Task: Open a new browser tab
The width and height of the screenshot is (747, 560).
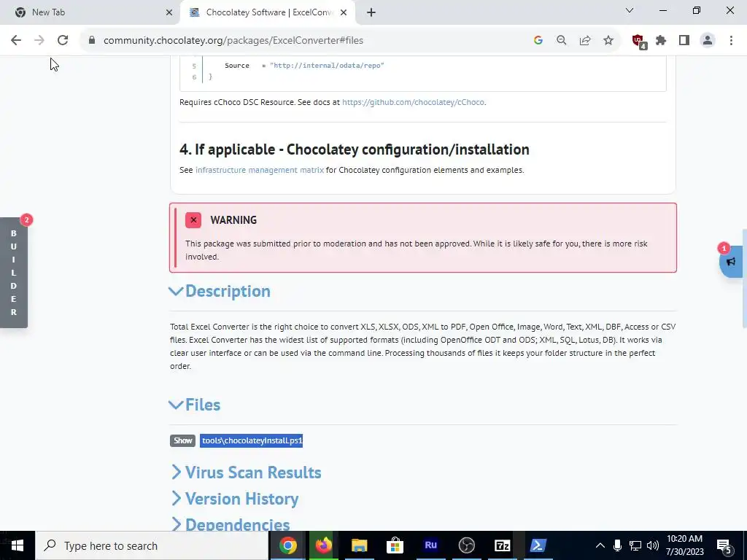Action: pos(371,12)
